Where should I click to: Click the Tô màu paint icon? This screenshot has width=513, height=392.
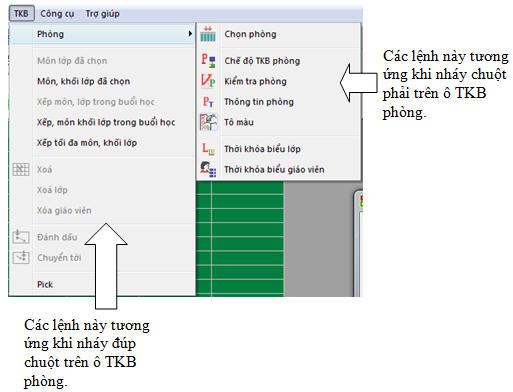(208, 122)
